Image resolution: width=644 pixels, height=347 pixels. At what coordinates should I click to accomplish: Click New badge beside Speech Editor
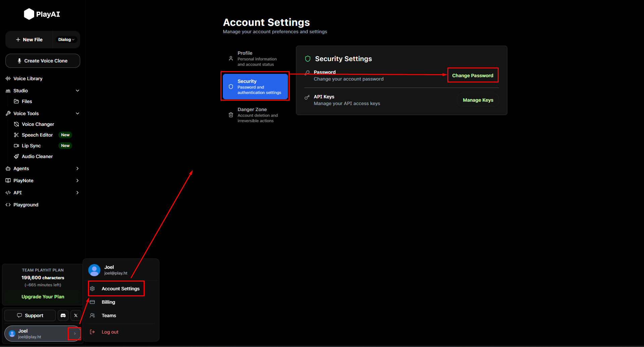click(65, 135)
